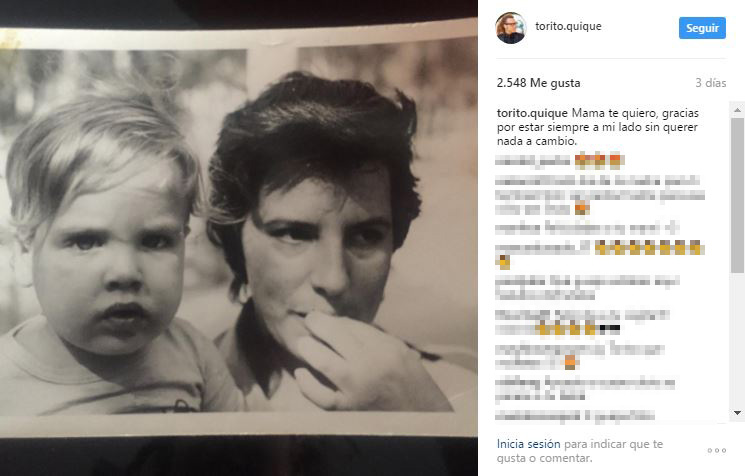The width and height of the screenshot is (745, 476).
Task: Click the last partially visible blurred comment
Action: (x=575, y=416)
